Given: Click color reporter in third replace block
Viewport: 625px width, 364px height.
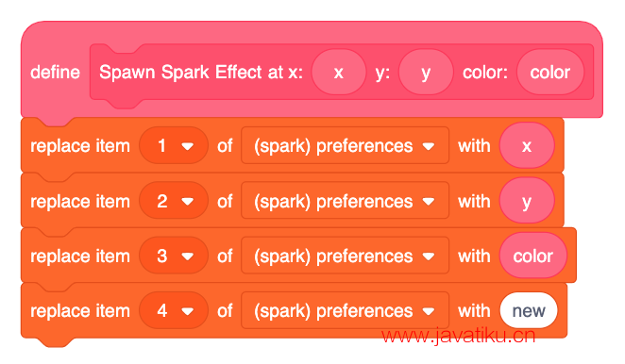Looking at the screenshot, I should click(x=532, y=256).
